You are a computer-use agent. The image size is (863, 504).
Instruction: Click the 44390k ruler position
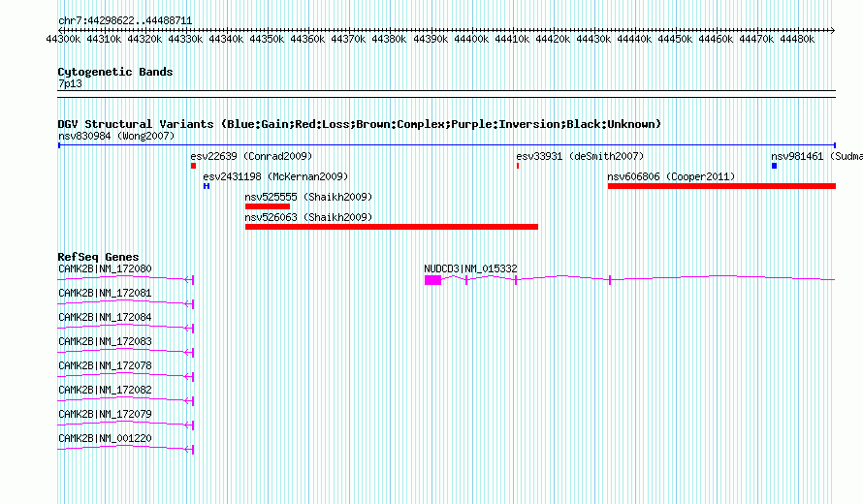pyautogui.click(x=431, y=39)
